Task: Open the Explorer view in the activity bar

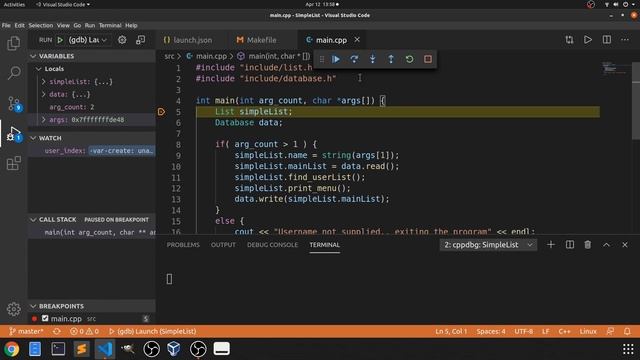Action: [x=13, y=43]
